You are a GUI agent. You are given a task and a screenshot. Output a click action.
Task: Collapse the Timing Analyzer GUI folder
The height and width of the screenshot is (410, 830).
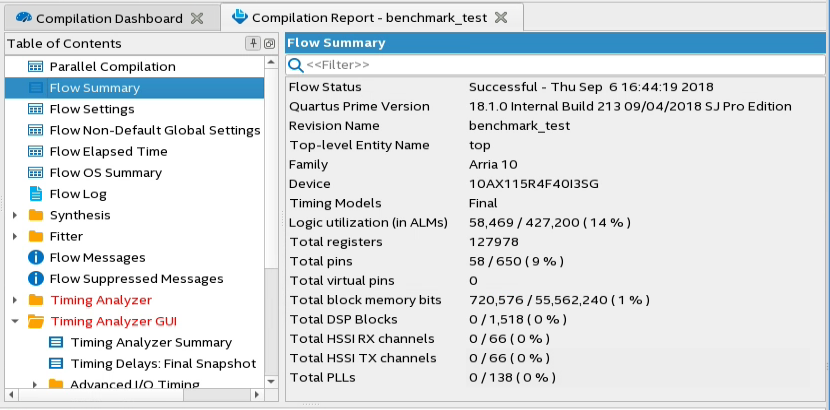pyautogui.click(x=14, y=322)
